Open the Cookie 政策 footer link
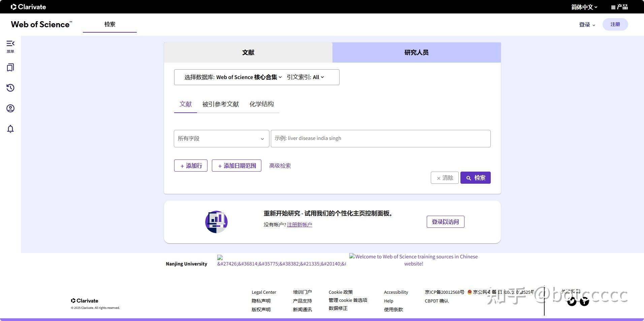Image resolution: width=644 pixels, height=321 pixels. 341,292
